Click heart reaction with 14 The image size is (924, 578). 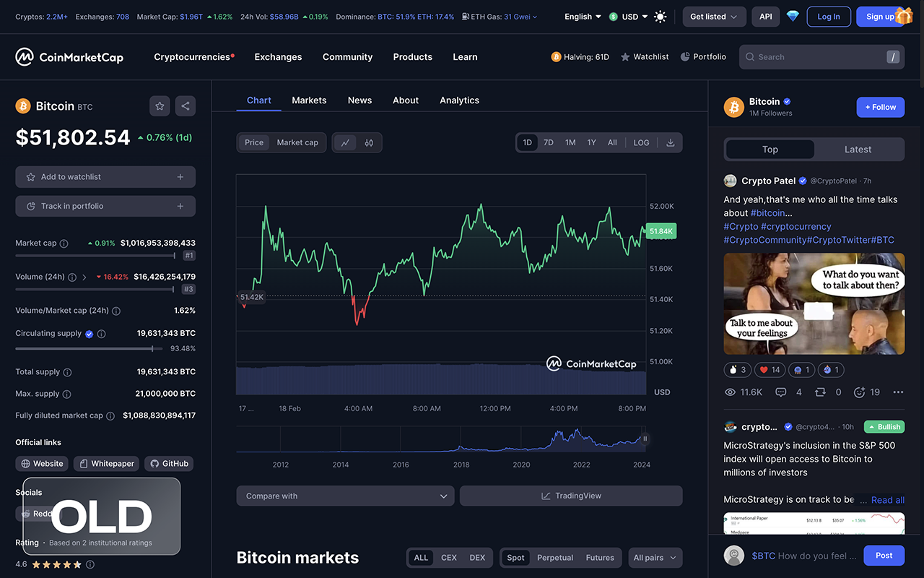(769, 370)
